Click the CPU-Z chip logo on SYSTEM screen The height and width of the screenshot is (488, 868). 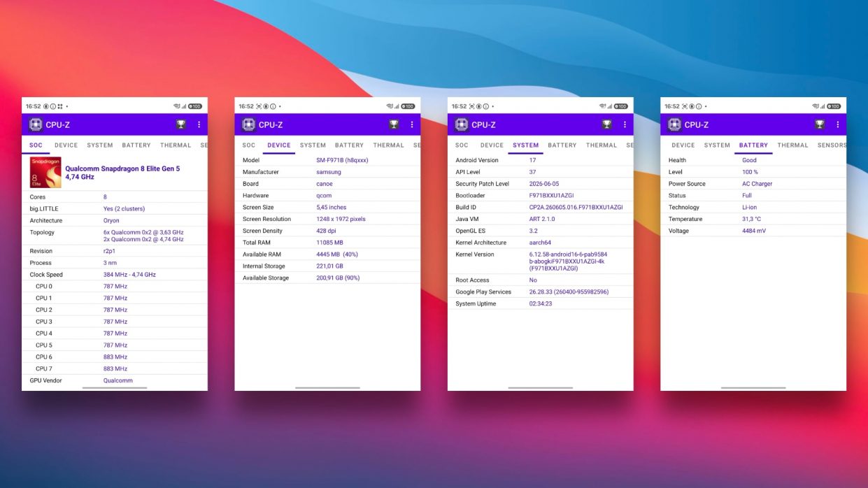tap(462, 124)
